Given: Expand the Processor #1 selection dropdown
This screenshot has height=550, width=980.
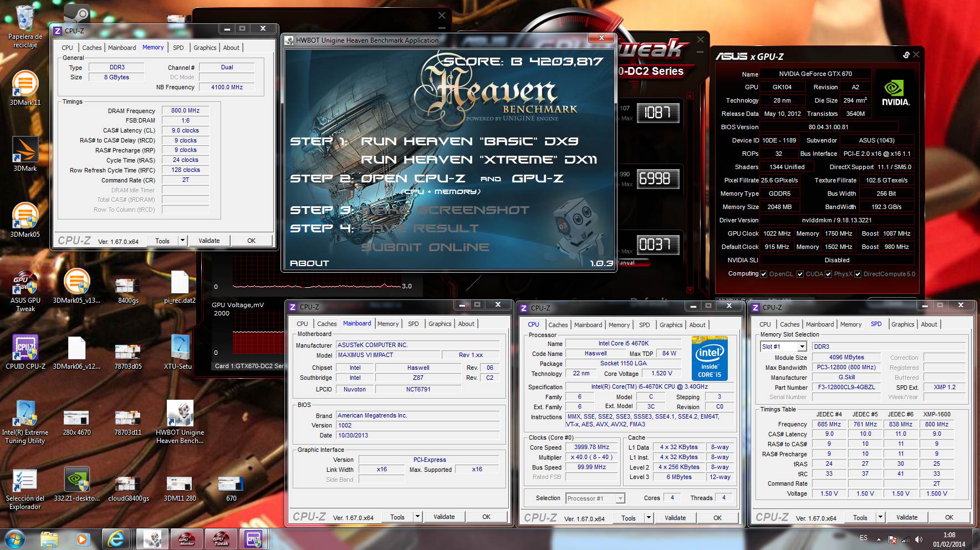Looking at the screenshot, I should [x=620, y=498].
